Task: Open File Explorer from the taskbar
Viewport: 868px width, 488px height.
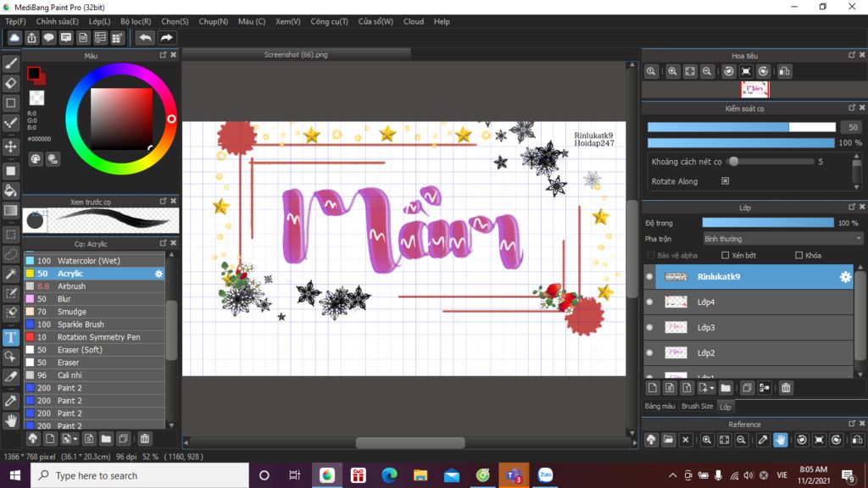Action: click(420, 475)
